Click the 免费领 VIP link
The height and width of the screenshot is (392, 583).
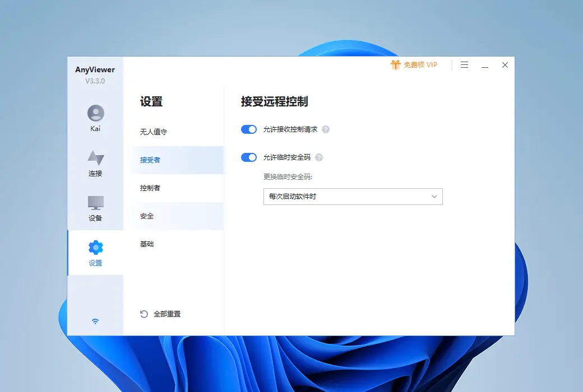420,65
